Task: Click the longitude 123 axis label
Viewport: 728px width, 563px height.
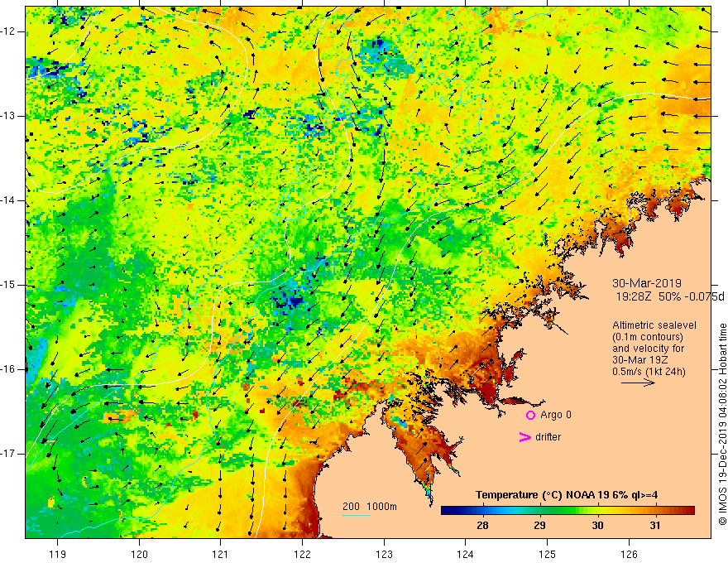Action: point(384,554)
